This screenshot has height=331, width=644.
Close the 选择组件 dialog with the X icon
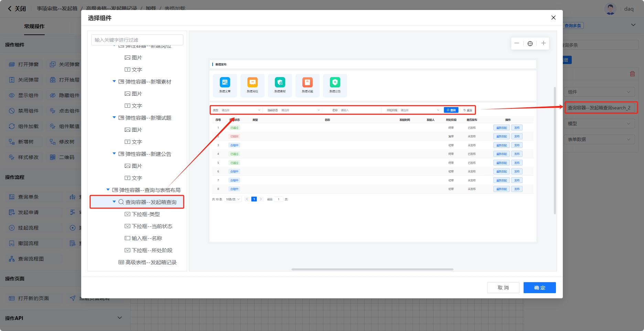tap(553, 18)
